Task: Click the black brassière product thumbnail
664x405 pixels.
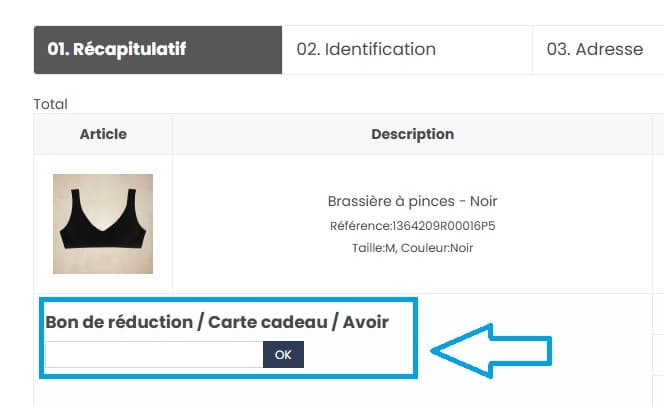Action: pos(103,224)
